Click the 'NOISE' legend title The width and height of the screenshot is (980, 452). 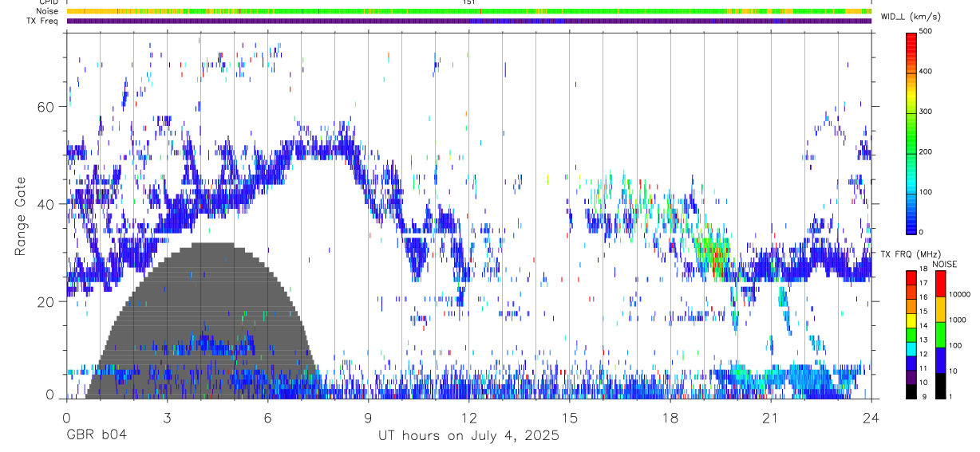click(x=944, y=264)
